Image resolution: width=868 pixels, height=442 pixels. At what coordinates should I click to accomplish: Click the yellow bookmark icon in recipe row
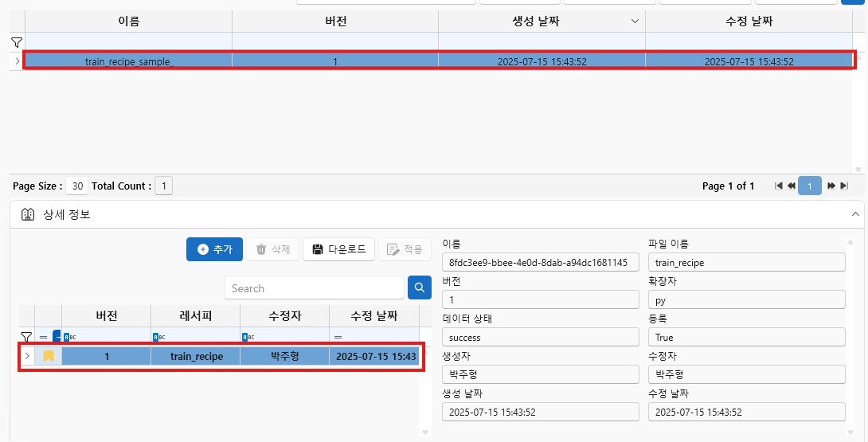(x=49, y=356)
